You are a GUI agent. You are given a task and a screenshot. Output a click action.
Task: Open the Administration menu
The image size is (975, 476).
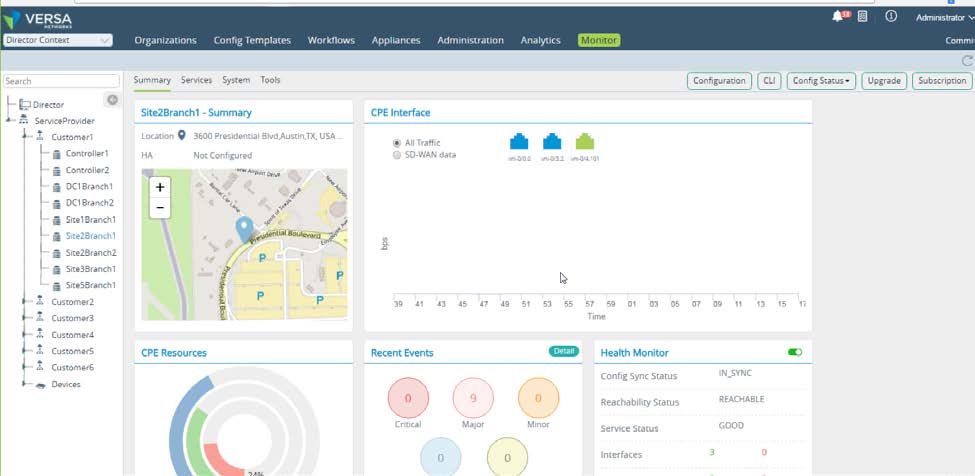tap(470, 40)
